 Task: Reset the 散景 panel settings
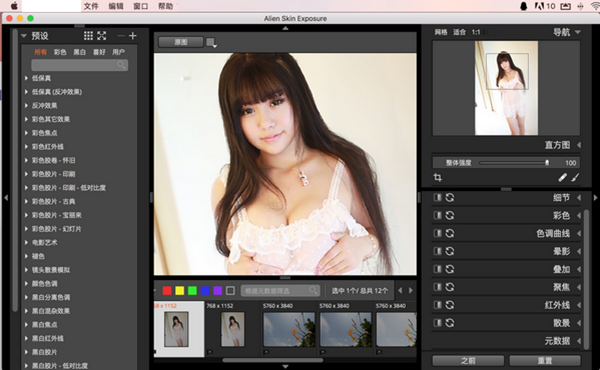coord(450,323)
